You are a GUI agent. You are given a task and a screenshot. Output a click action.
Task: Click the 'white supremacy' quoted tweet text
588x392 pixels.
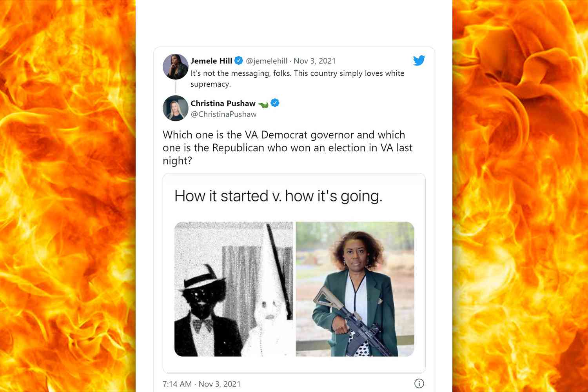(x=298, y=78)
